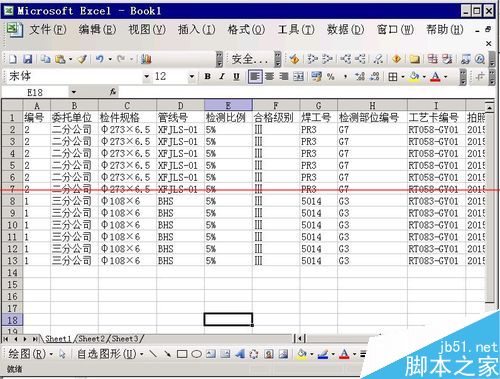Open the font name dropdown
500x379 pixels.
(x=146, y=77)
